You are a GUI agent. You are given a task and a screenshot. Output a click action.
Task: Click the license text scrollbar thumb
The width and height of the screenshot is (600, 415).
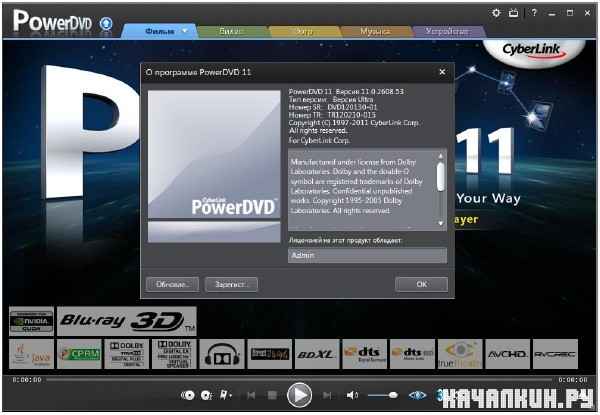coord(440,176)
